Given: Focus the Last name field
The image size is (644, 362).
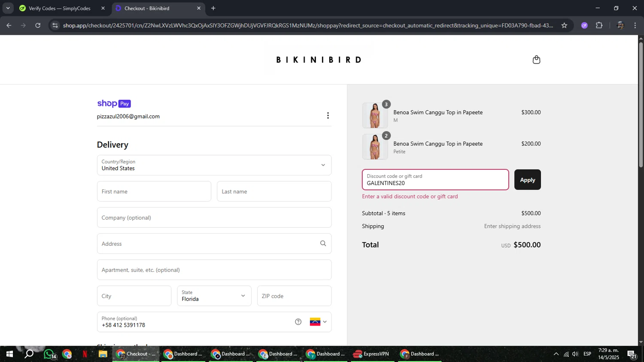Looking at the screenshot, I should (x=274, y=191).
